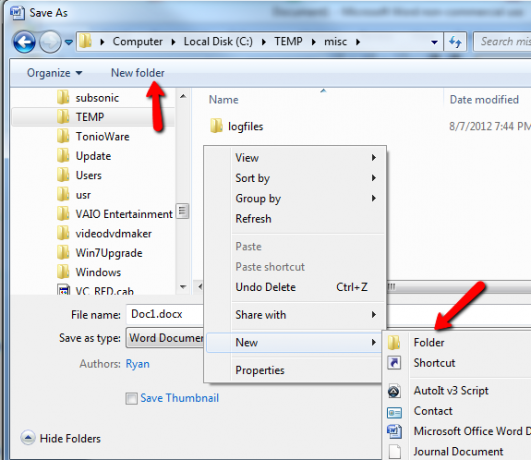Select Properties in the context menu
This screenshot has height=460, width=531.
click(x=260, y=370)
